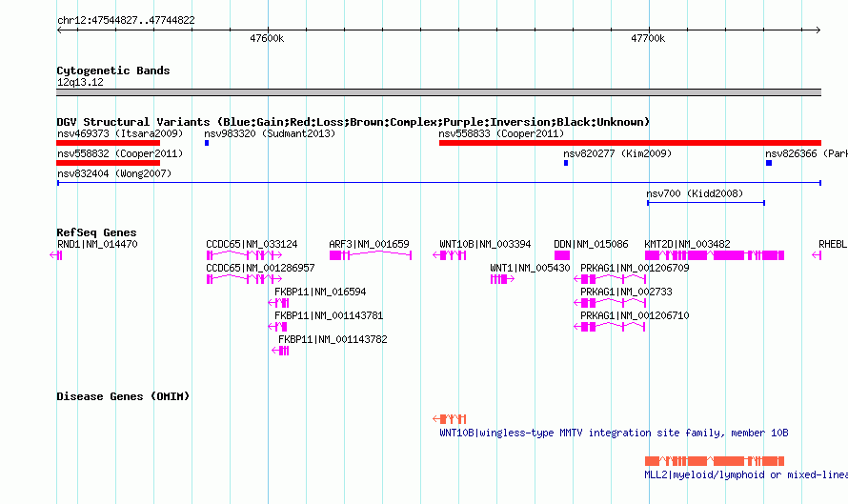The height and width of the screenshot is (504, 848).
Task: Click the nsv469373 (Itsara2009) red loss bar
Action: (x=109, y=143)
